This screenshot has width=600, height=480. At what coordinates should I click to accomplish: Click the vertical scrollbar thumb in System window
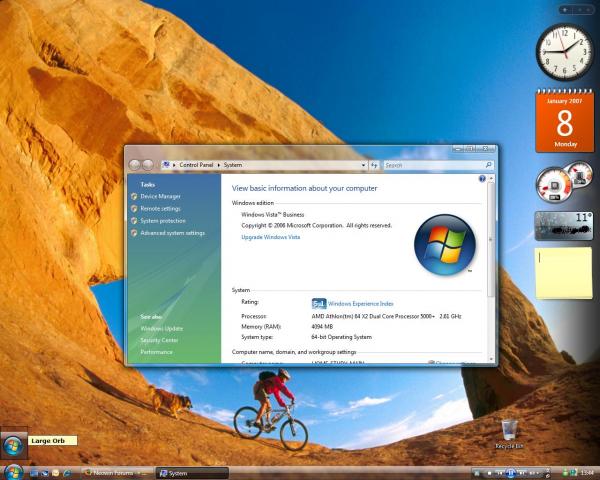(x=491, y=239)
